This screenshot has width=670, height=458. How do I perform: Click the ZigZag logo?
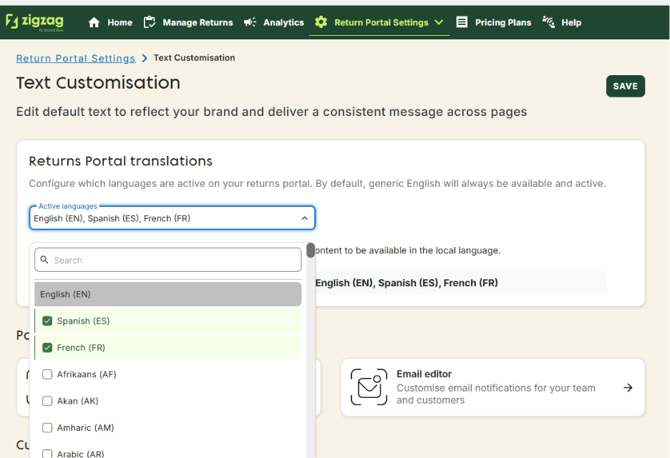pos(35,22)
